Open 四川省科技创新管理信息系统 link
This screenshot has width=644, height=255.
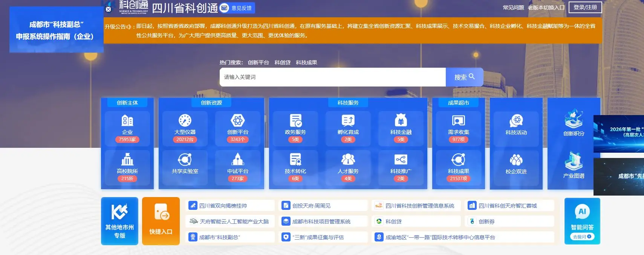coord(416,206)
